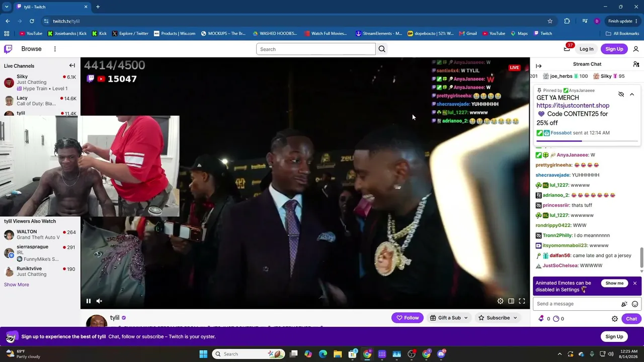This screenshot has width=644, height=362.
Task: Open the YouTube bookmark
Action: pyautogui.click(x=31, y=34)
